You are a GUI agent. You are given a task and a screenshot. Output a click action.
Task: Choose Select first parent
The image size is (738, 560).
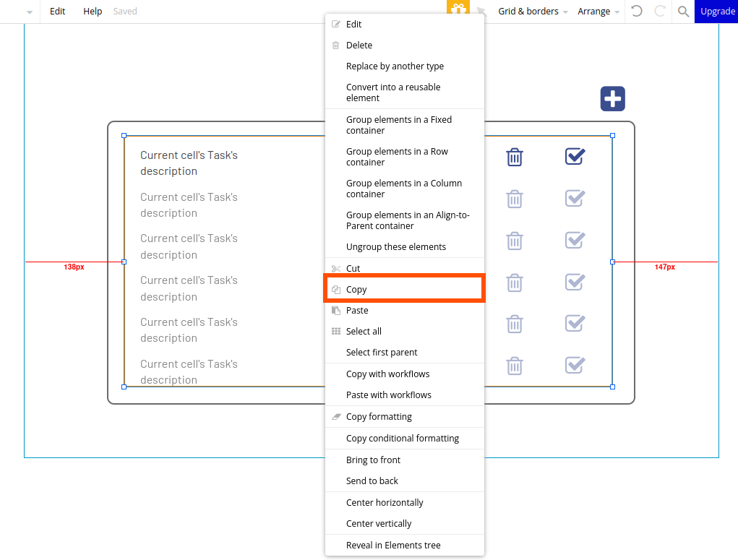coord(404,353)
